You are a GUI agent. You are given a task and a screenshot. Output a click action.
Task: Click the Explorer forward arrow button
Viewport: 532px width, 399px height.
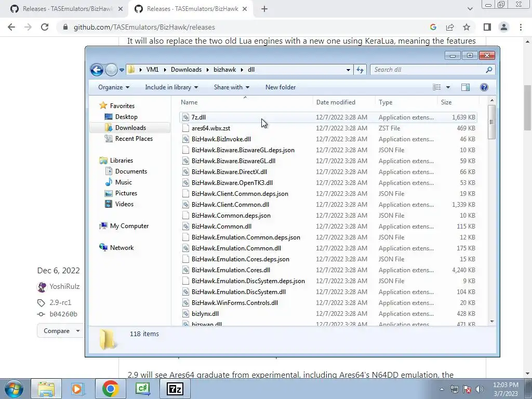(111, 70)
